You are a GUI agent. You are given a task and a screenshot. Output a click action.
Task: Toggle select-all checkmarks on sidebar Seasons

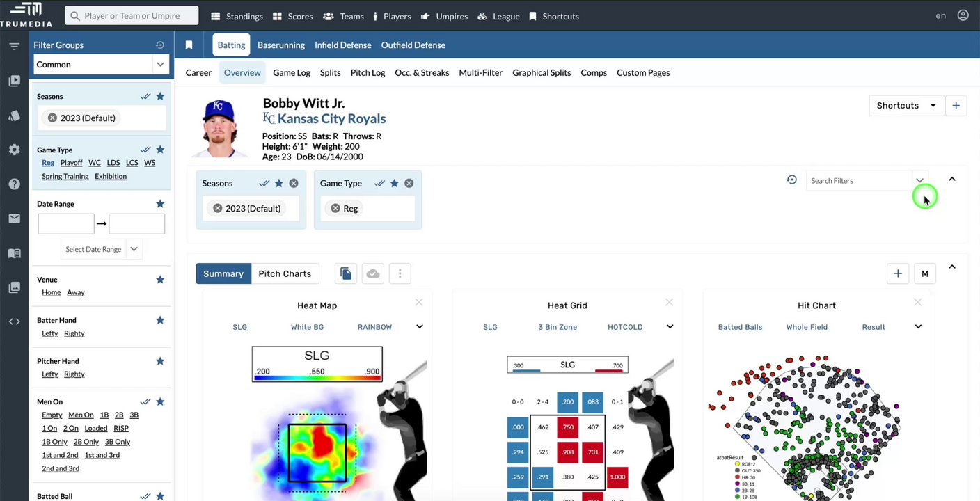click(x=145, y=96)
